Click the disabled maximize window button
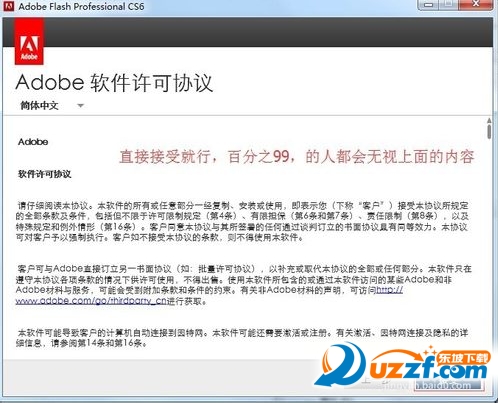 pos(449,5)
